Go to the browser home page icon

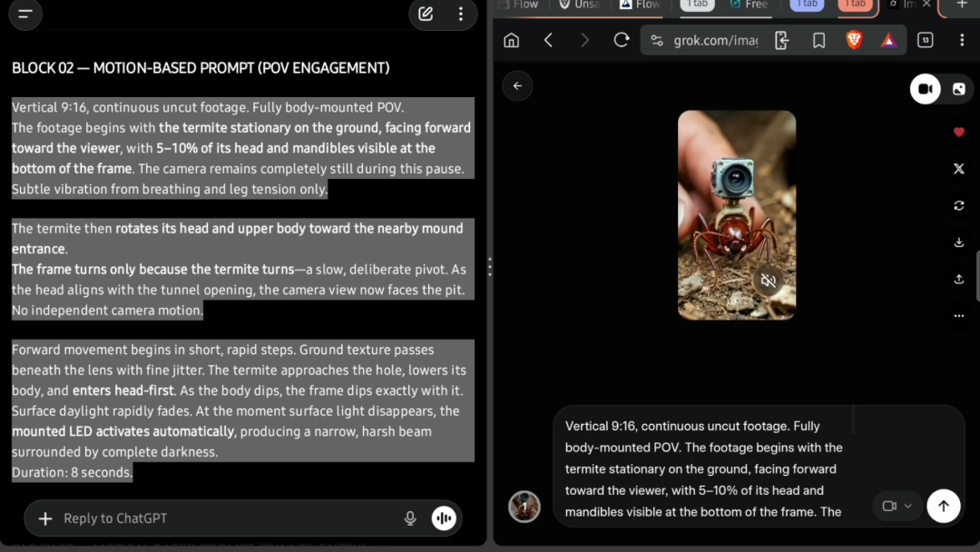[x=511, y=40]
